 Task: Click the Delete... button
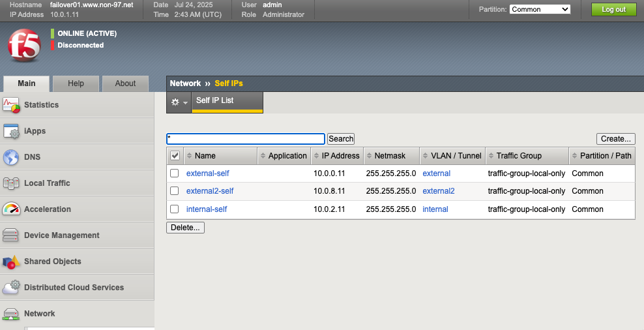click(x=185, y=228)
